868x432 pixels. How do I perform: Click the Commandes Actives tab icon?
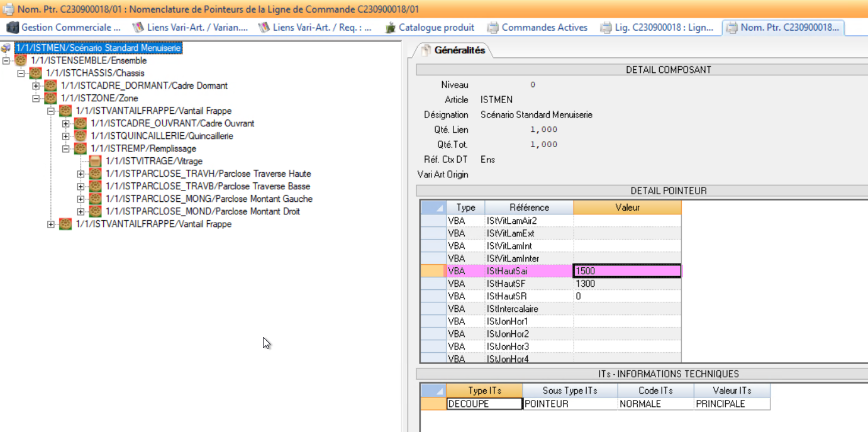pyautogui.click(x=493, y=28)
